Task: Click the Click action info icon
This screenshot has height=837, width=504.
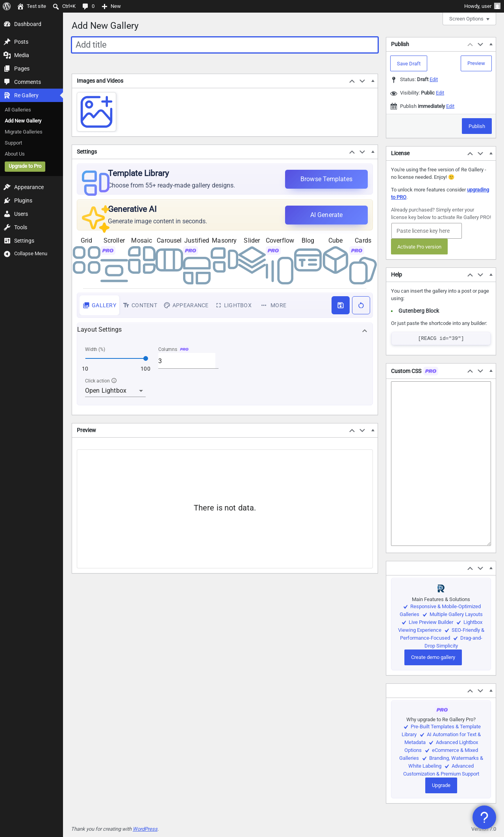Action: click(x=114, y=380)
